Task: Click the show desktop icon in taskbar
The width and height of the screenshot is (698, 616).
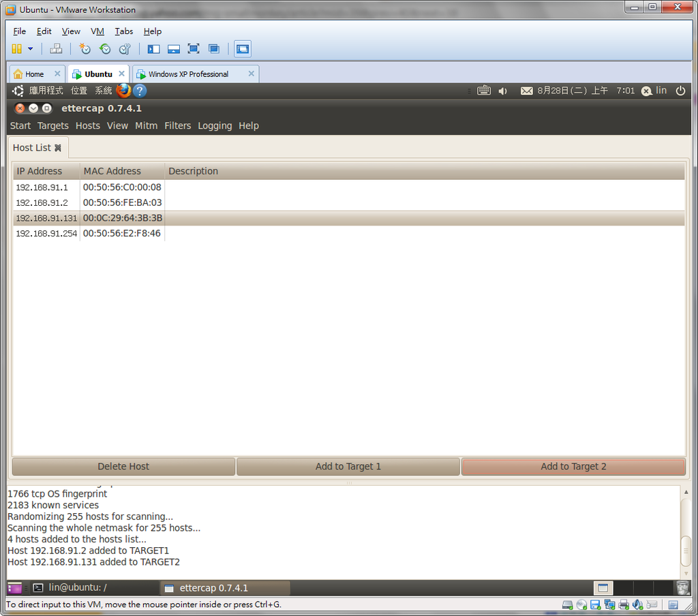Action: (15, 588)
